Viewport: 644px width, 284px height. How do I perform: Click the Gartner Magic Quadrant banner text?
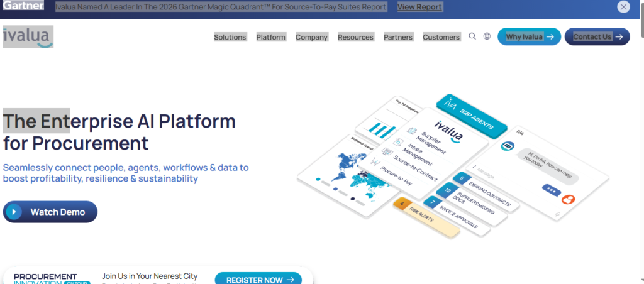coord(221,7)
